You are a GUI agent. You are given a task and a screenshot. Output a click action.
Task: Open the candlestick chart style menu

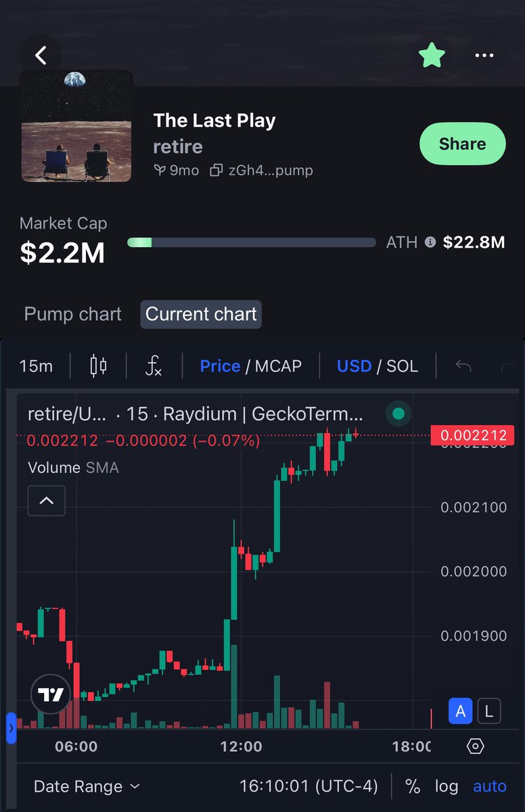click(98, 366)
